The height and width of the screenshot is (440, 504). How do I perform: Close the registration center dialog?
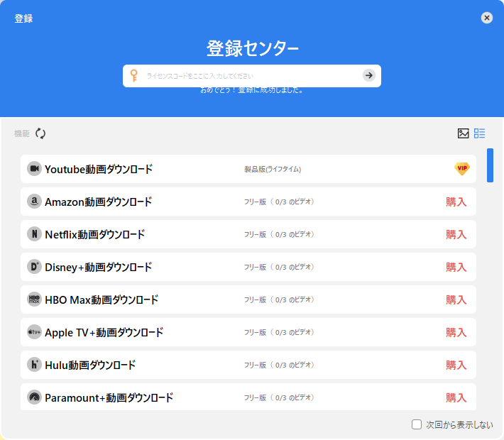(x=487, y=18)
